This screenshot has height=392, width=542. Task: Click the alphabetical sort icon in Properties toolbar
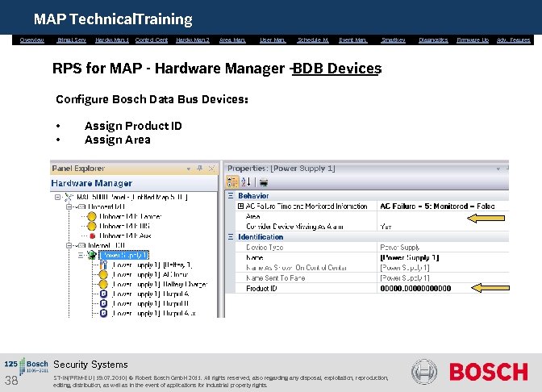pos(246,182)
